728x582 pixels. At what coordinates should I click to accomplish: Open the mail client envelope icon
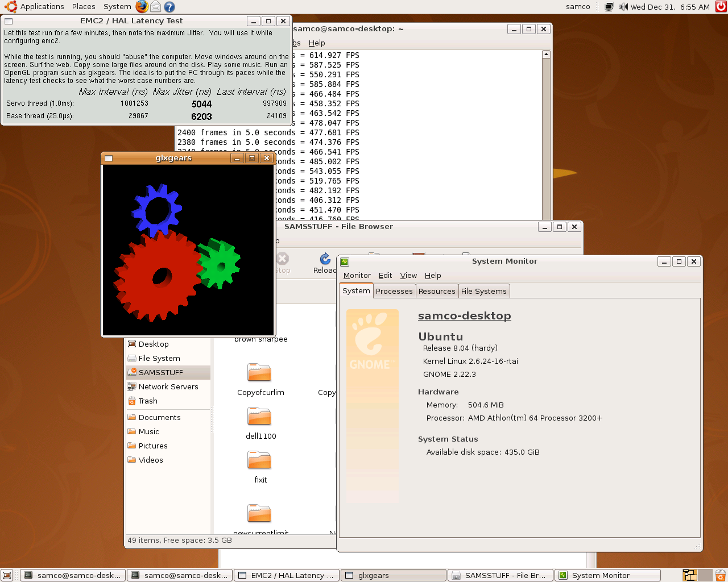click(x=155, y=7)
